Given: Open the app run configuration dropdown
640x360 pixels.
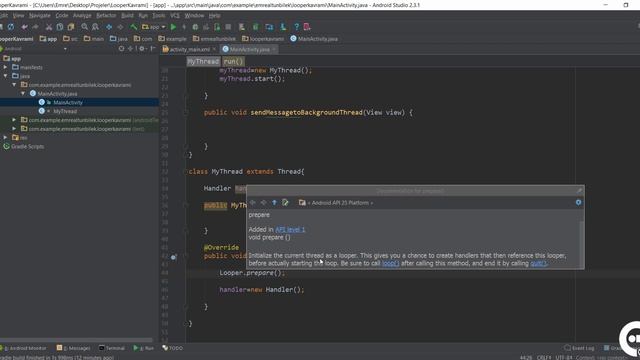Looking at the screenshot, I should (153, 27).
